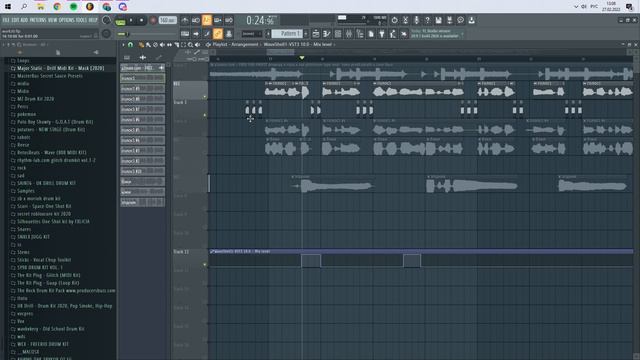Select the mute tool in playlist toolbar

click(x=162, y=44)
